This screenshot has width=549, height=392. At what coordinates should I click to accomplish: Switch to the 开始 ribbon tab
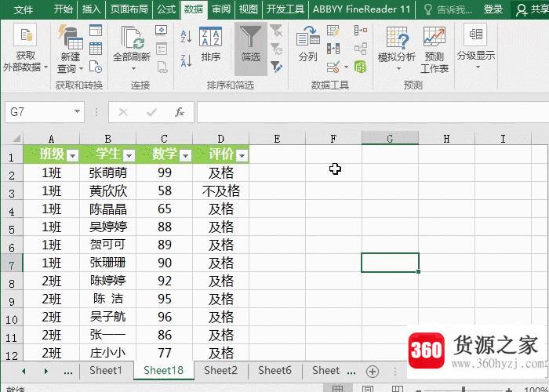[x=63, y=9]
